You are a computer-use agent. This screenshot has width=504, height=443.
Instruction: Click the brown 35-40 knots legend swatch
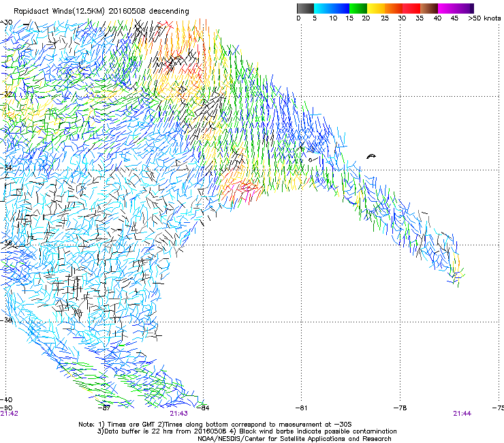pos(429,8)
